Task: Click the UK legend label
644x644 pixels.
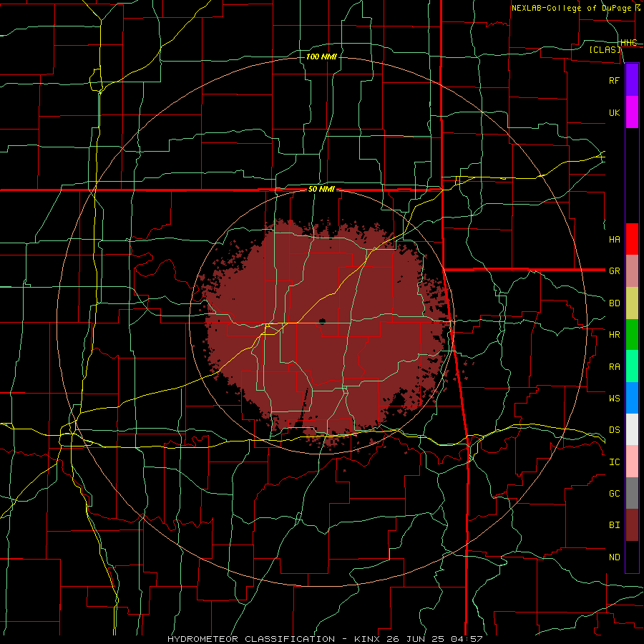Action: click(614, 112)
